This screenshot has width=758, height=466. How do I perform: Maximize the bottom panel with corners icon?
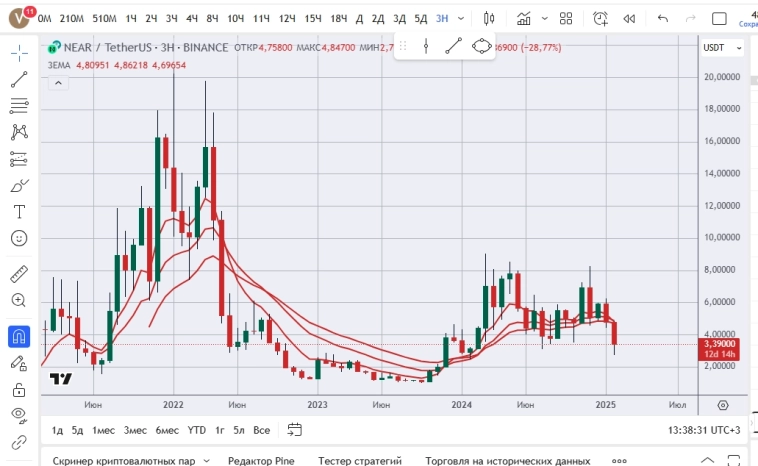coord(733,460)
